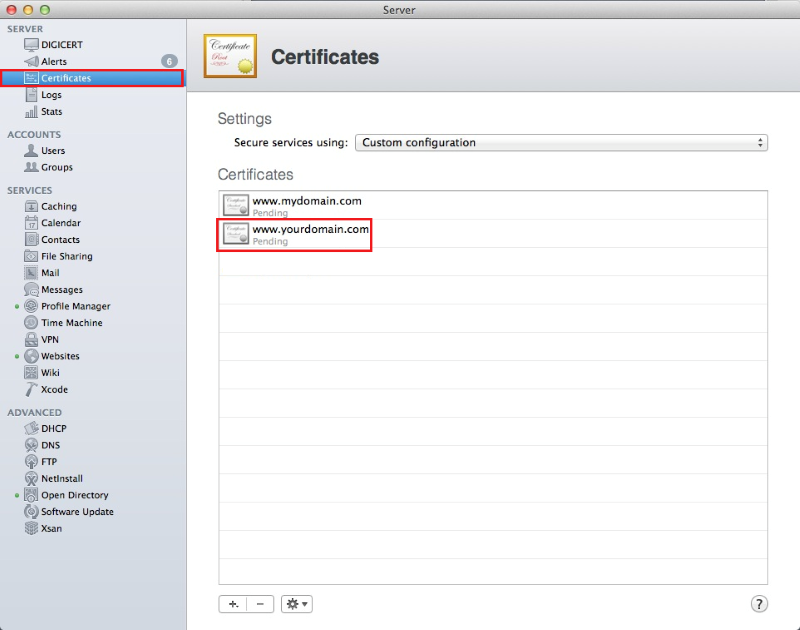Click the Mail stamp icon
Image resolution: width=800 pixels, height=630 pixels.
click(31, 273)
